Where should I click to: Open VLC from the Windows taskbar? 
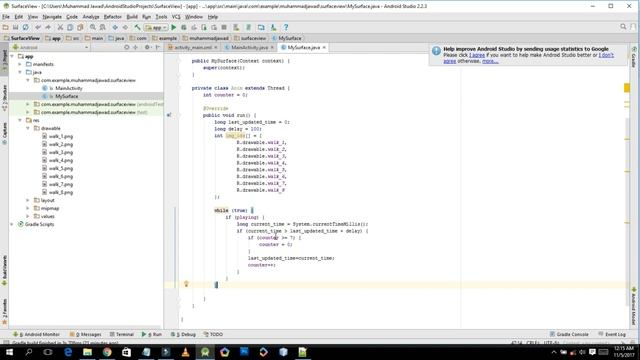pyautogui.click(x=185, y=352)
